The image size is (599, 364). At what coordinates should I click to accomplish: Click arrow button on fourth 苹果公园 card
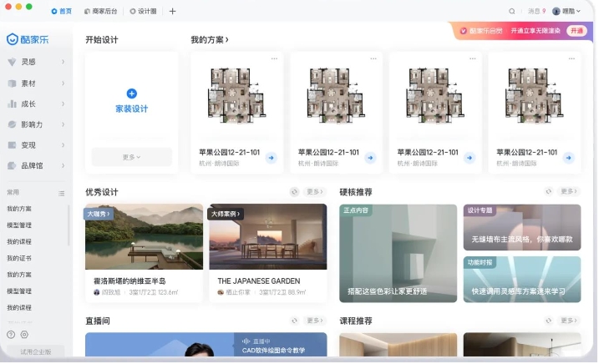(568, 158)
